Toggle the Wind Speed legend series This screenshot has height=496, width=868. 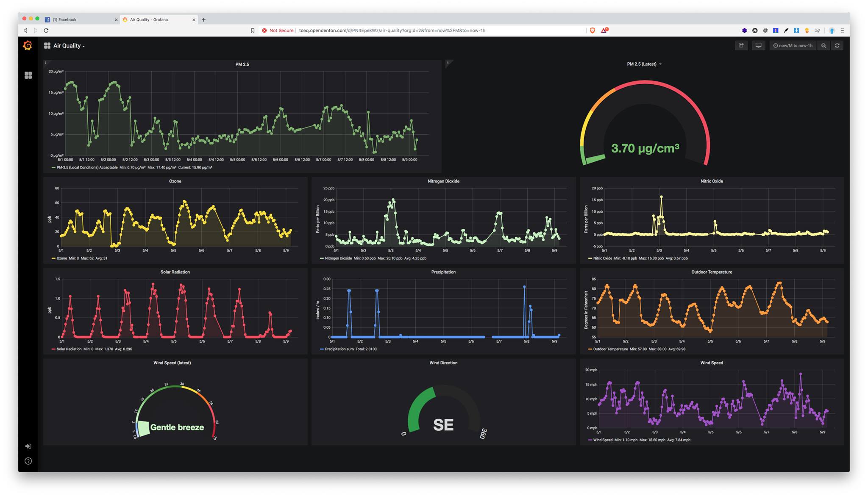[603, 440]
